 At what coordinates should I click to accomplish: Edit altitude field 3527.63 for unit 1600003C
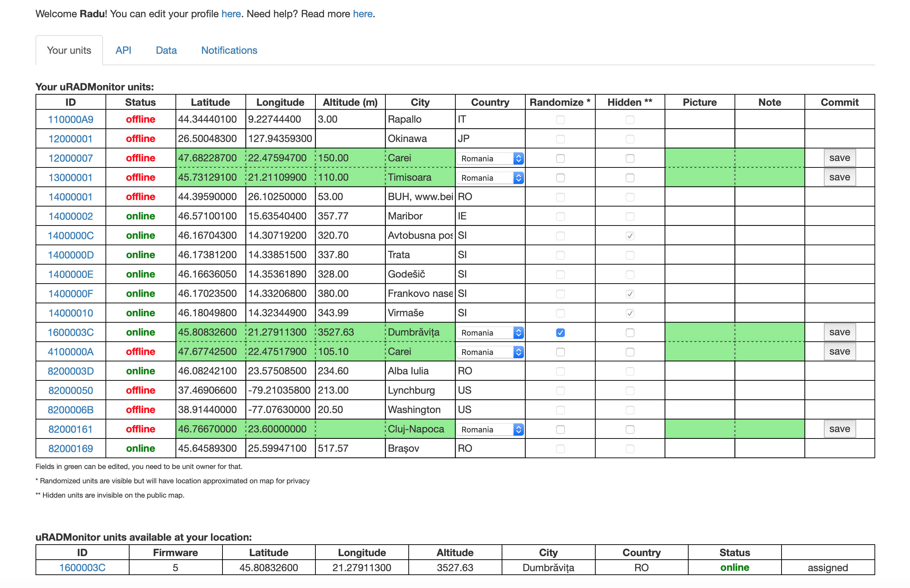(350, 333)
